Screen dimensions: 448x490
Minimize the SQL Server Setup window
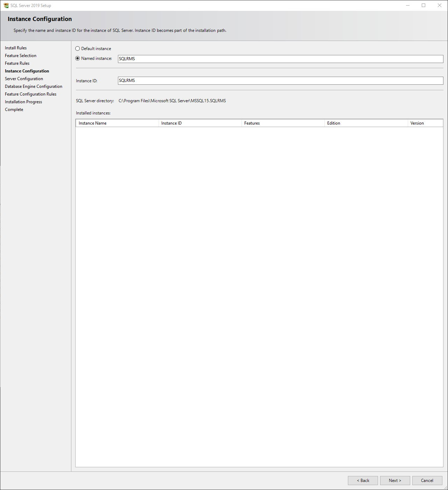click(408, 5)
